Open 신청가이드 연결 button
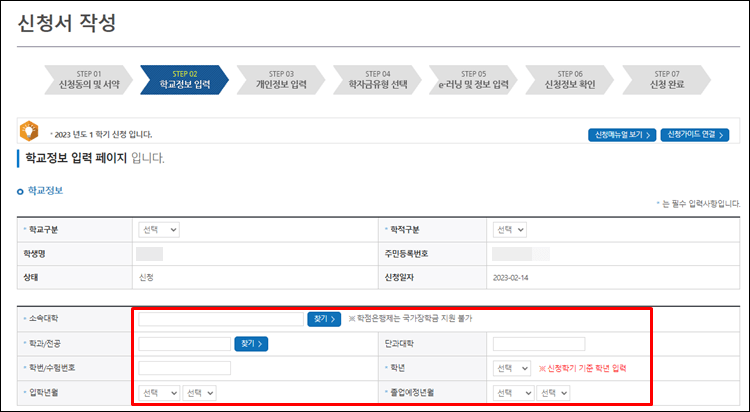750x412 pixels. 695,135
